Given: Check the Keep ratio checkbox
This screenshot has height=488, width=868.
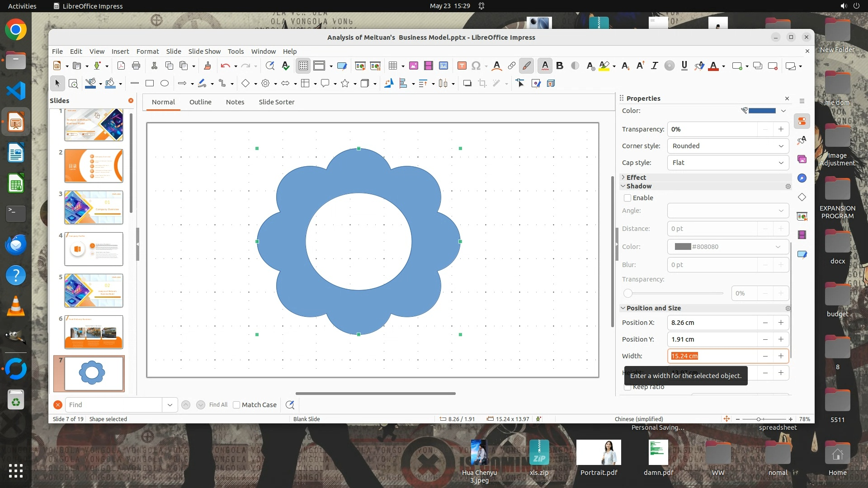Looking at the screenshot, I should [x=627, y=387].
